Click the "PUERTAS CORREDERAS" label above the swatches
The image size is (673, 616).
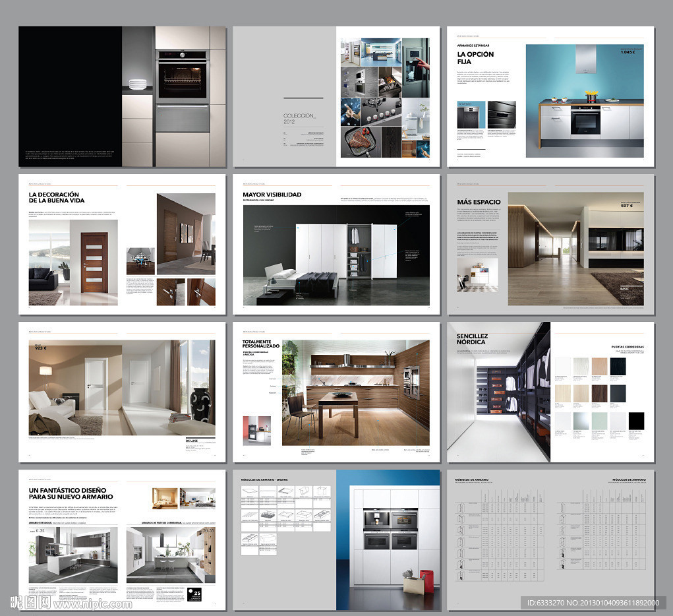628,347
